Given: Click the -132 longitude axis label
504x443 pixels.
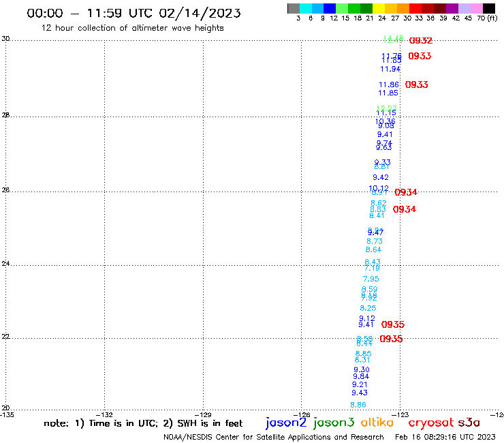Looking at the screenshot, I should [105, 415].
